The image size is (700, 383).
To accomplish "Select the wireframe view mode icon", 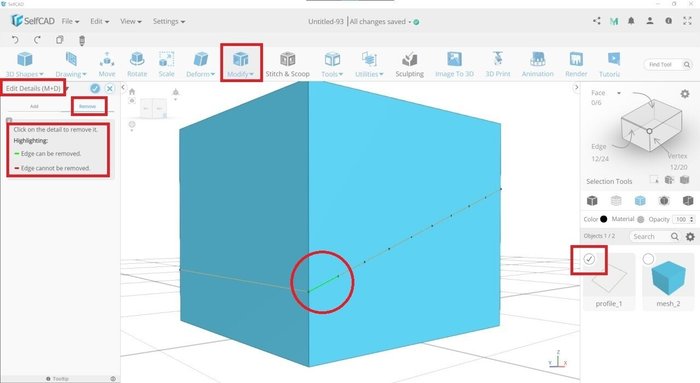I will [x=616, y=200].
